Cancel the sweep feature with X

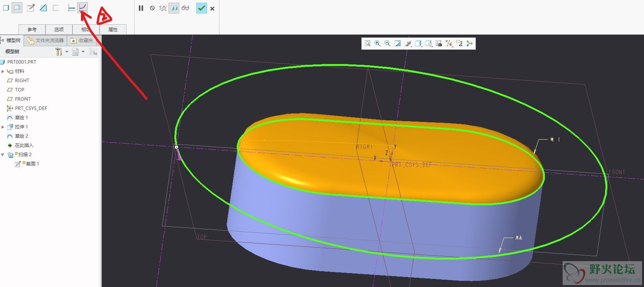[212, 8]
